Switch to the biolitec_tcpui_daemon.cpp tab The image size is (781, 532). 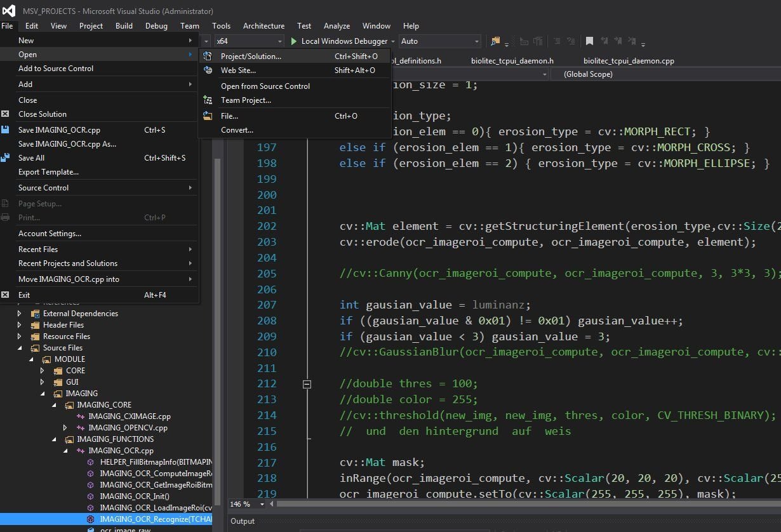pos(629,61)
